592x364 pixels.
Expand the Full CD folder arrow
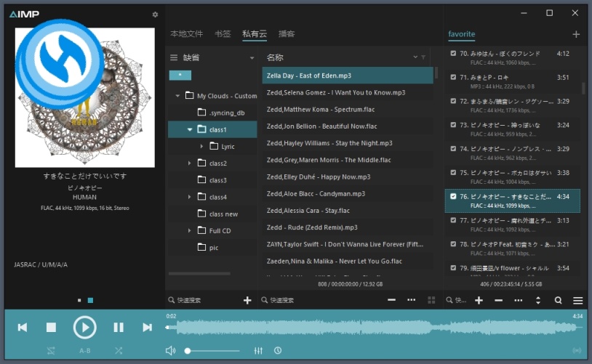coord(190,230)
